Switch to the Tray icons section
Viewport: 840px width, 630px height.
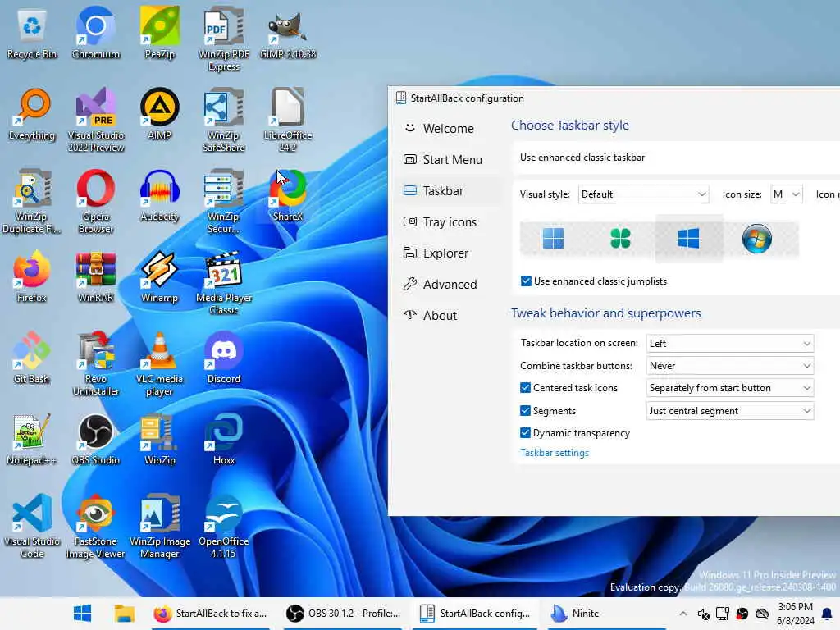448,221
